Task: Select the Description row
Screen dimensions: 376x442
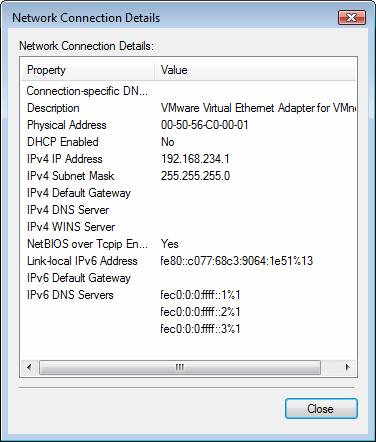Action: click(x=189, y=108)
